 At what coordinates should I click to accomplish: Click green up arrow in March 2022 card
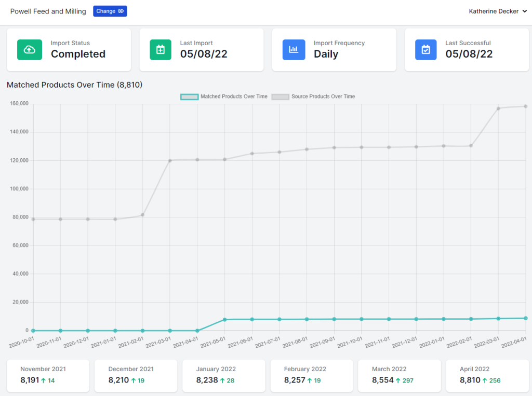point(398,380)
